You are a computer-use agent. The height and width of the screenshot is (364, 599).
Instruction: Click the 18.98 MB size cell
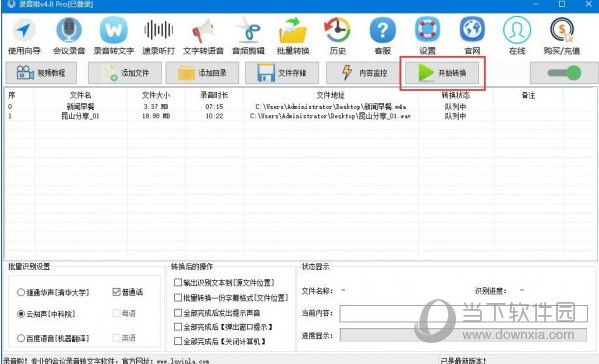tap(156, 116)
